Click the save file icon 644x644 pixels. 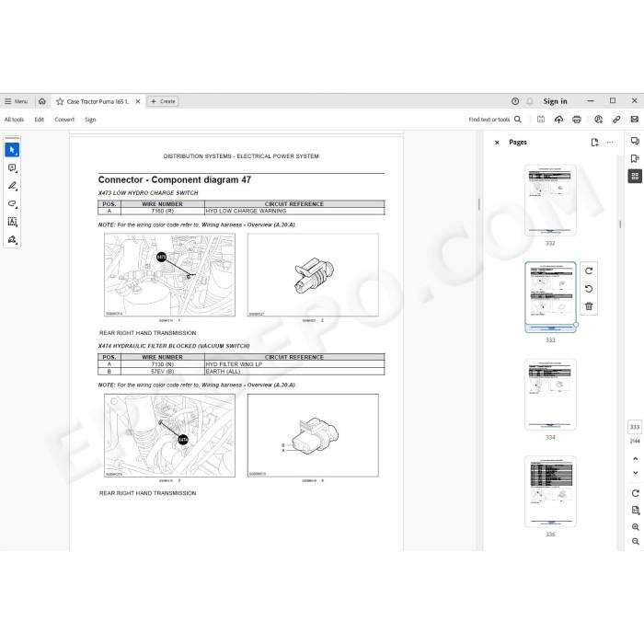[541, 120]
